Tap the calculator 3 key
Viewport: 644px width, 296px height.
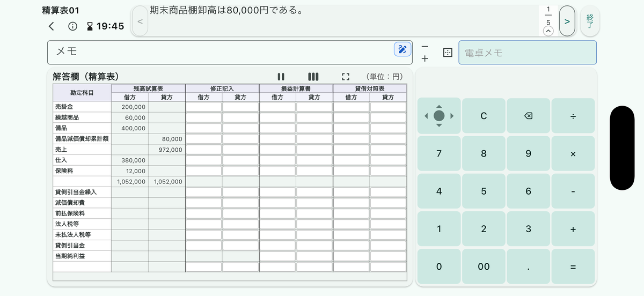pos(528,229)
